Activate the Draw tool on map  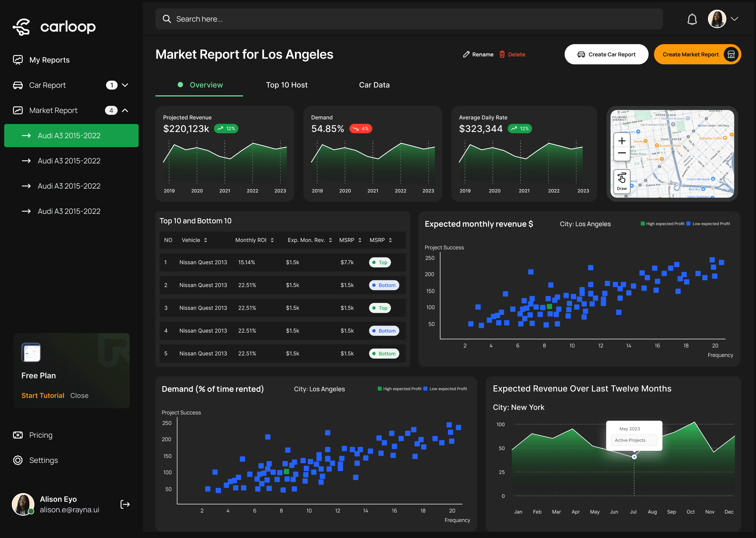click(622, 181)
